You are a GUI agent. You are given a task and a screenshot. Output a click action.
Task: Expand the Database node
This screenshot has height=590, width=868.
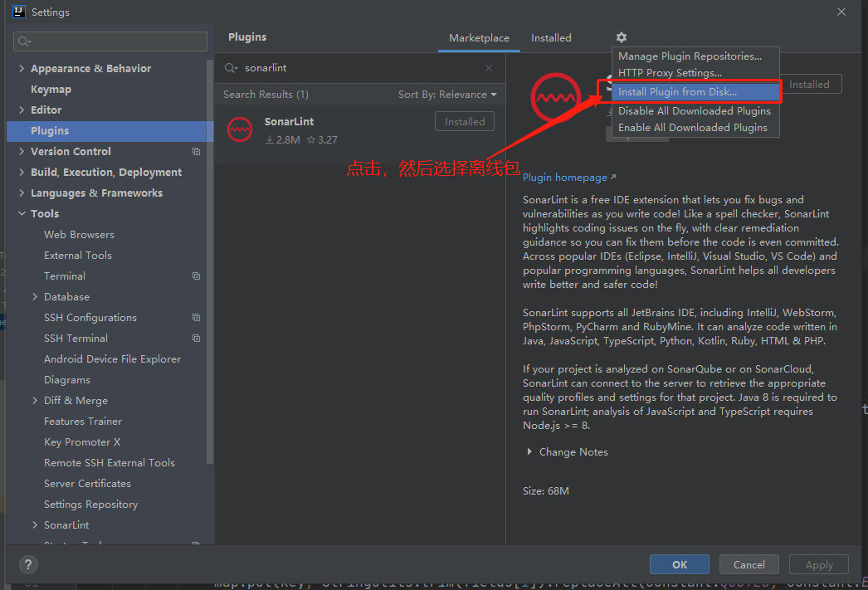35,297
